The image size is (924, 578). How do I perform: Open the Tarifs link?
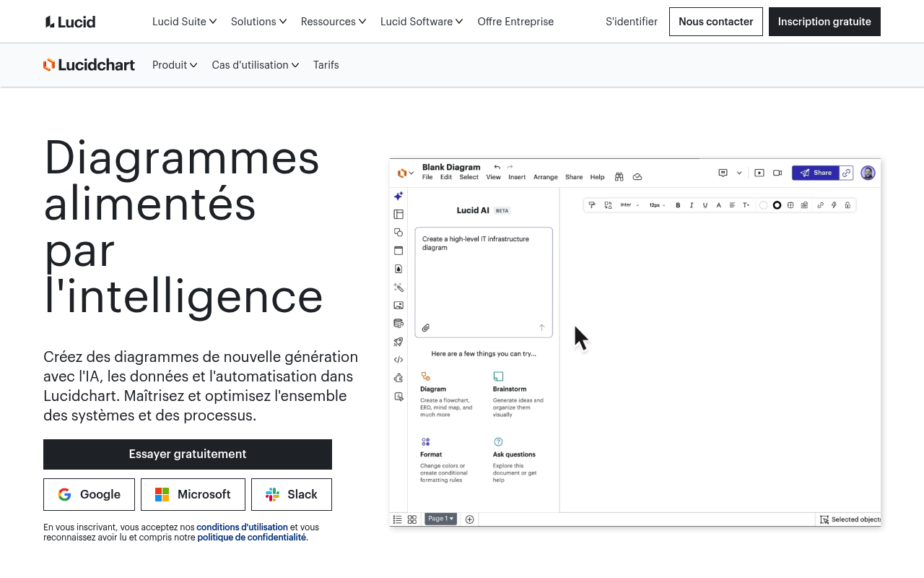click(x=326, y=65)
